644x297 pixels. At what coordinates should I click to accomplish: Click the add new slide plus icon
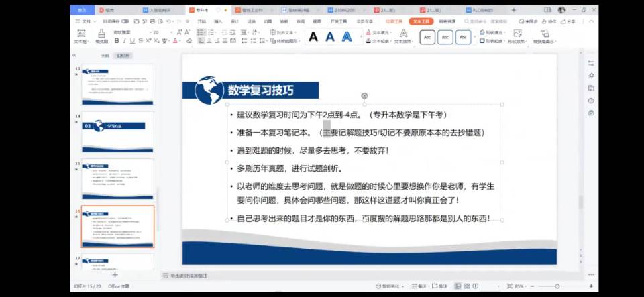tap(115, 274)
